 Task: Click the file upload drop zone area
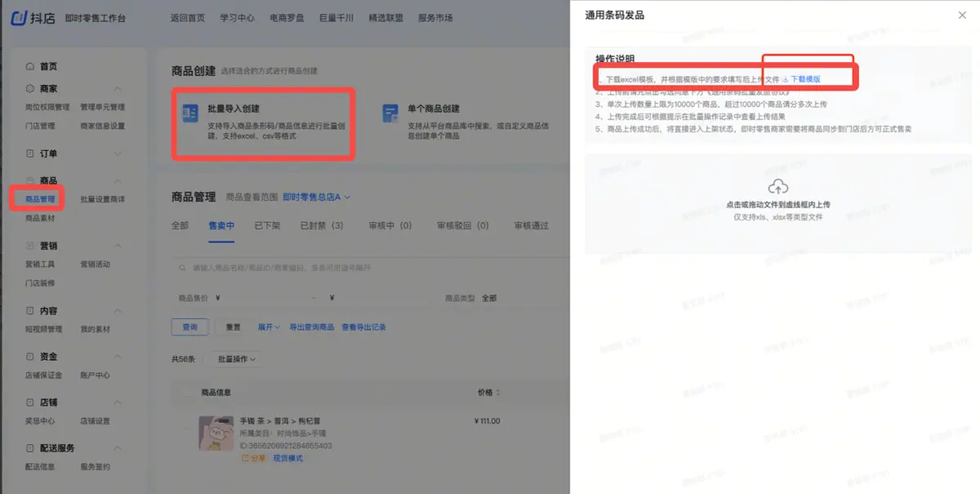point(778,203)
